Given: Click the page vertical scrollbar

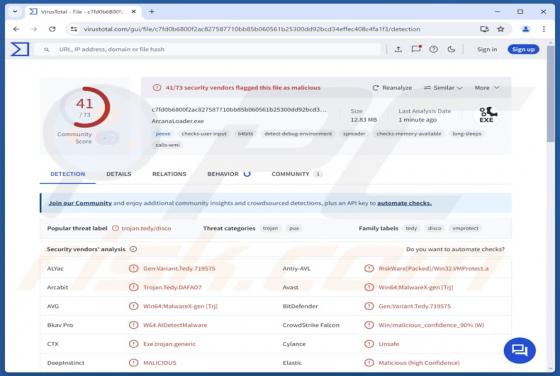Looking at the screenshot, I should point(550,207).
